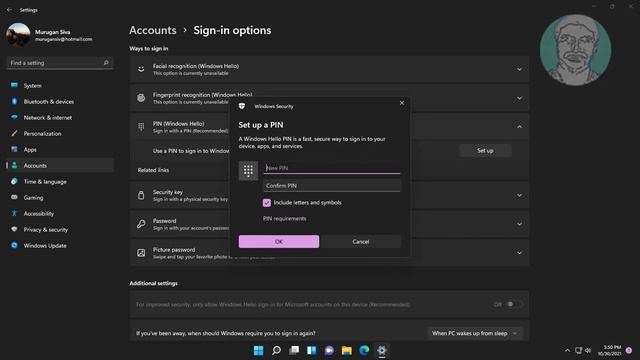Screen dimensions: 640x360
Task: Open taskbar Search
Action: pos(276,350)
